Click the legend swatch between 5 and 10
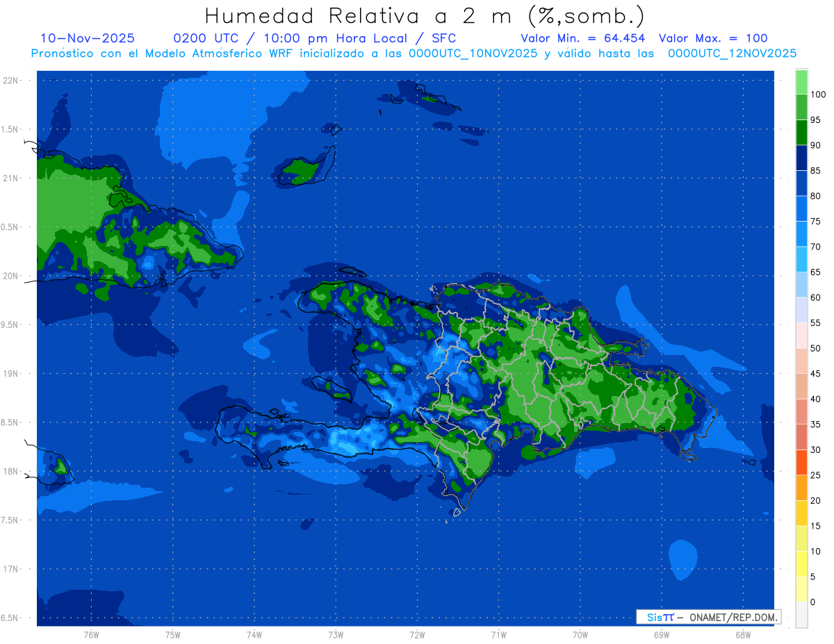Image resolution: width=834 pixels, height=644 pixels. 801,563
